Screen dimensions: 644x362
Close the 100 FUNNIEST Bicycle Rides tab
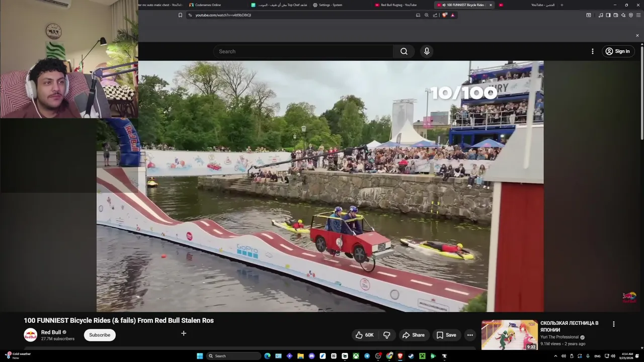point(491,5)
